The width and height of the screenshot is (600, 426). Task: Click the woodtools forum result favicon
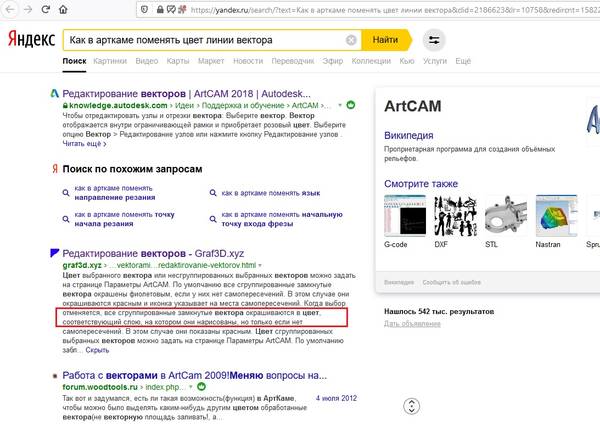point(55,375)
